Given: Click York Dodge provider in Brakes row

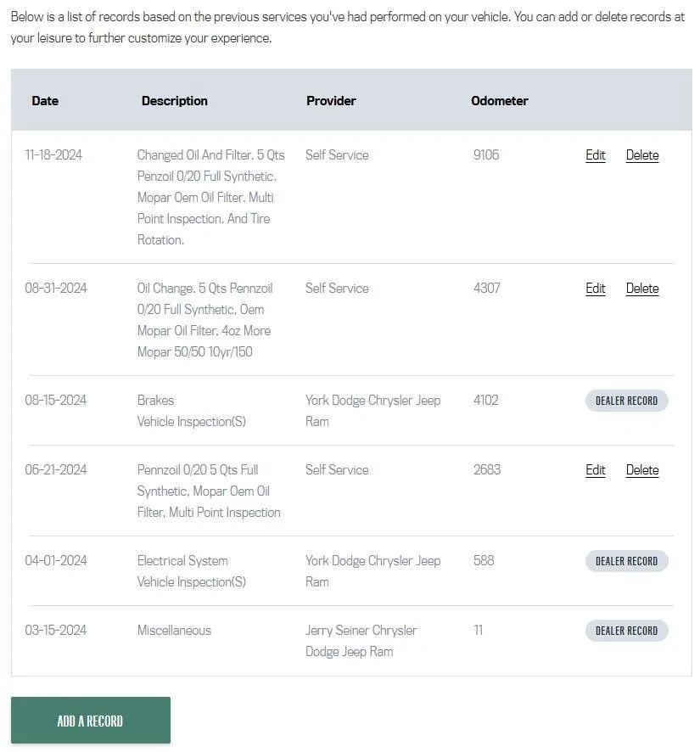Looking at the screenshot, I should click(x=372, y=411).
